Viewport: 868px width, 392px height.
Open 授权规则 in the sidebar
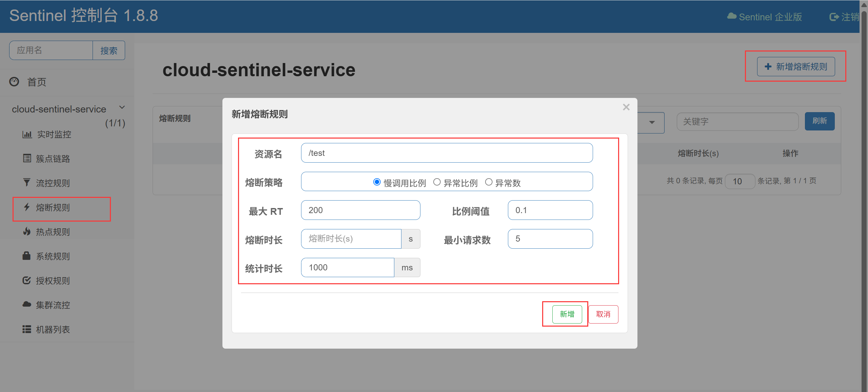(x=53, y=281)
